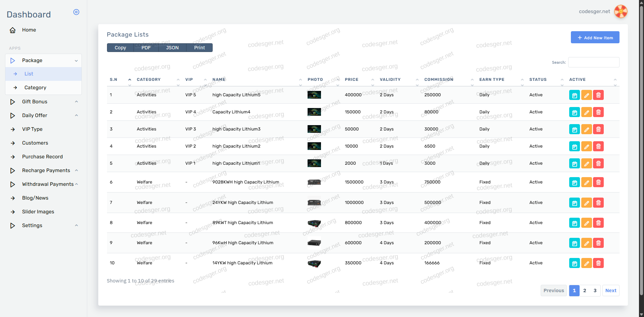The height and width of the screenshot is (317, 644).
Task: Click the user avatar in top right
Action: click(621, 11)
